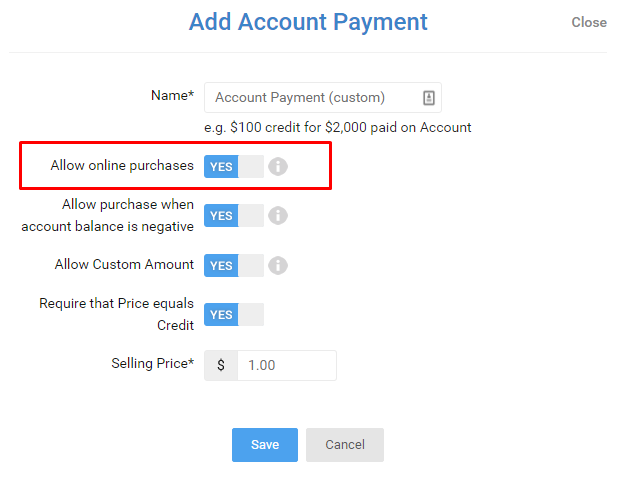The image size is (620, 488).
Task: Click the Save button
Action: click(265, 445)
